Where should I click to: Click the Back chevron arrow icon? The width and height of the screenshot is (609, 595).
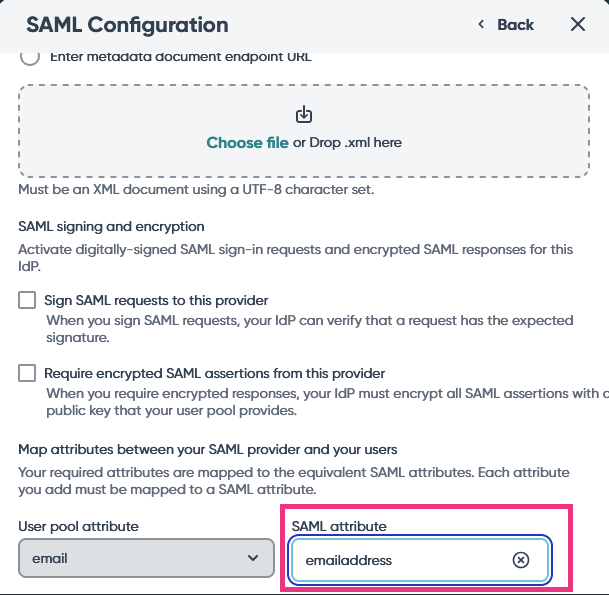(x=481, y=25)
